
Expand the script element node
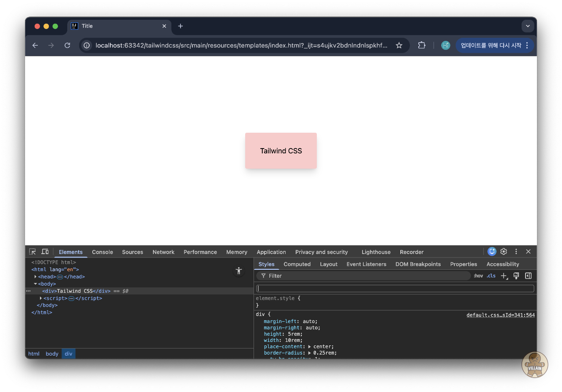point(41,298)
